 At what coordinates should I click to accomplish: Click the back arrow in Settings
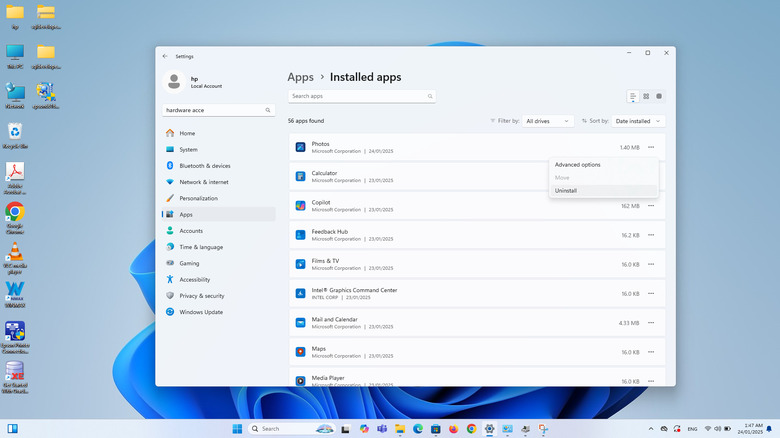tap(165, 56)
